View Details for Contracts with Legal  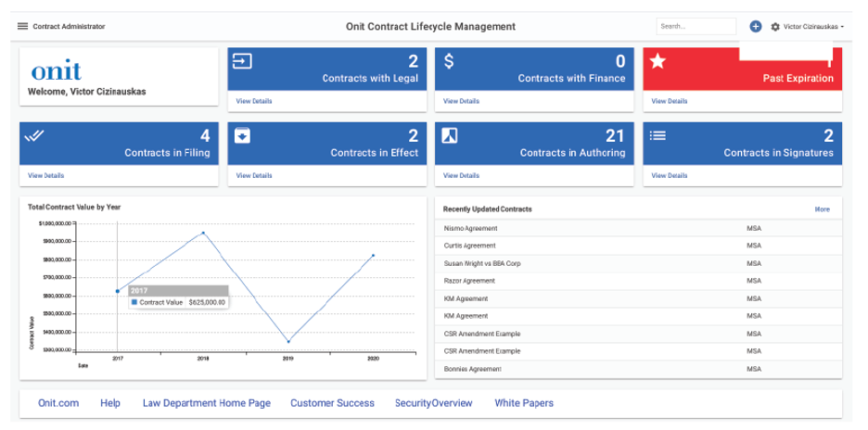point(253,101)
